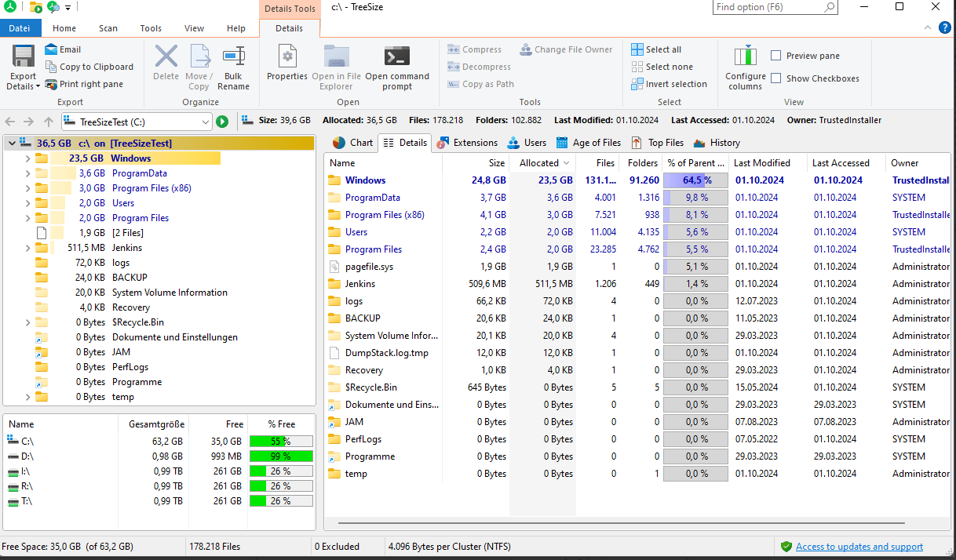Click Copy as Path

480,84
